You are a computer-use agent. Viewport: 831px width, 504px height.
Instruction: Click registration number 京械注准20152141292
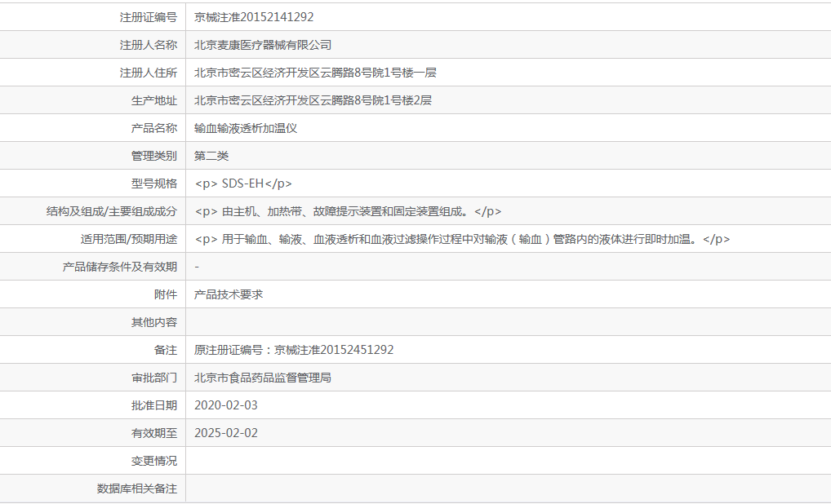(x=254, y=17)
